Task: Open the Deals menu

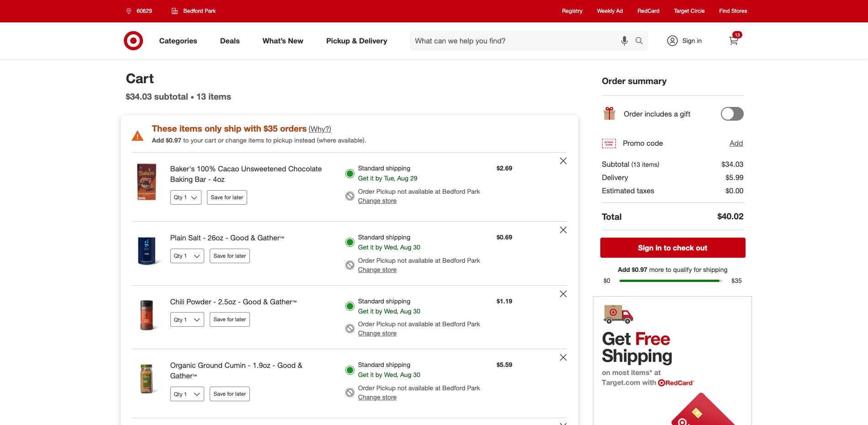Action: click(230, 41)
